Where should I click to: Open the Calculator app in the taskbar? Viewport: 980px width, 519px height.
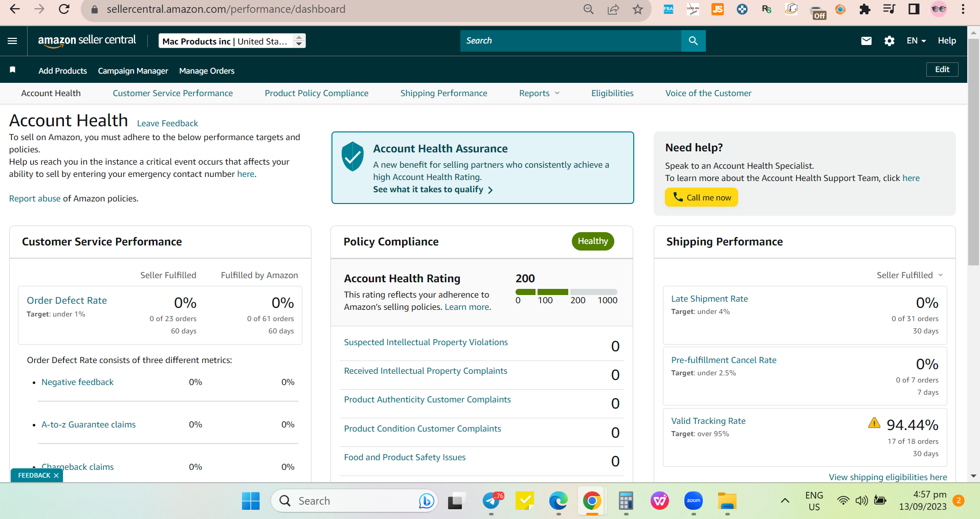626,501
